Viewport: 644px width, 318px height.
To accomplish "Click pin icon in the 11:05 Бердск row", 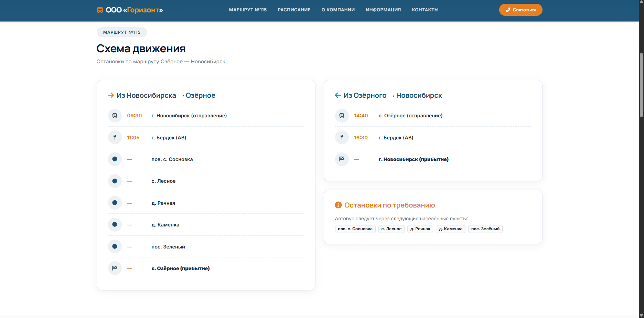I will [x=115, y=137].
